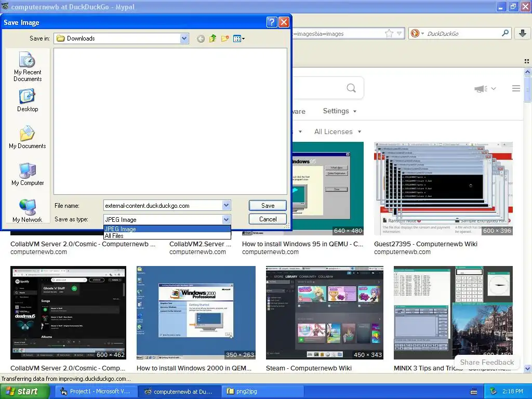Click Share Feedback button
This screenshot has width=532, height=399.
pos(486,362)
